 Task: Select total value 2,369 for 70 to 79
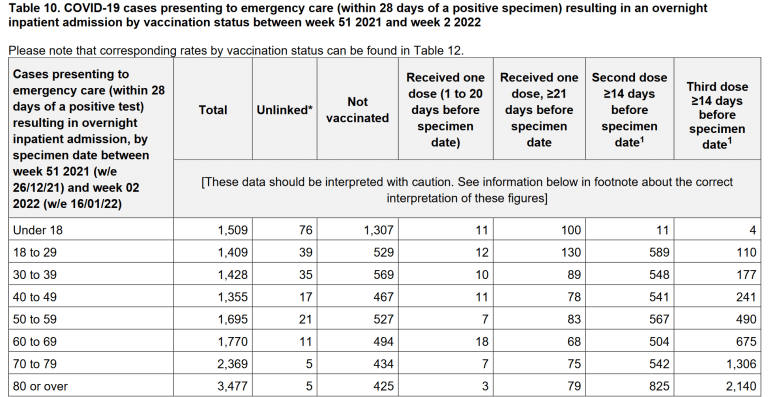[232, 364]
